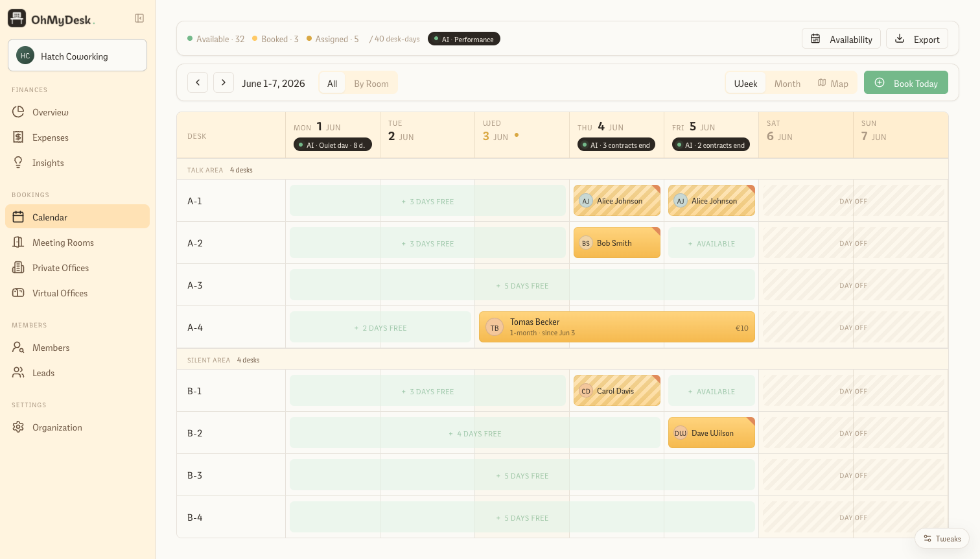Book A-3 in the 5 days free slot
Screen dimensions: 980x559
tap(522, 285)
